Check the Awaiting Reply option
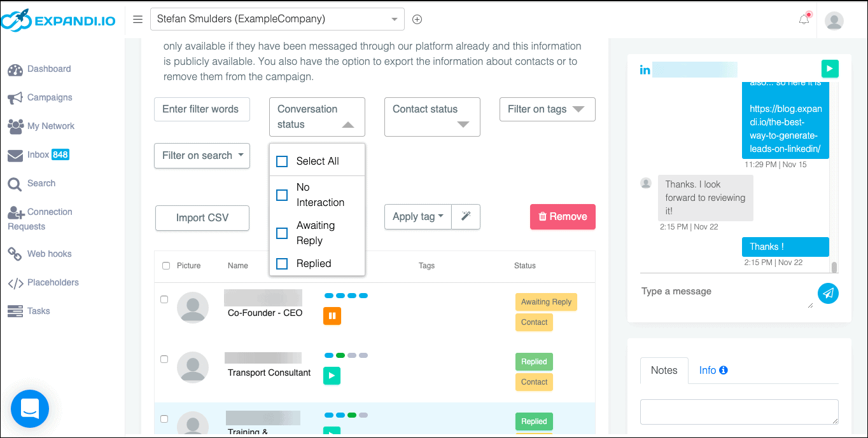 pyautogui.click(x=282, y=233)
